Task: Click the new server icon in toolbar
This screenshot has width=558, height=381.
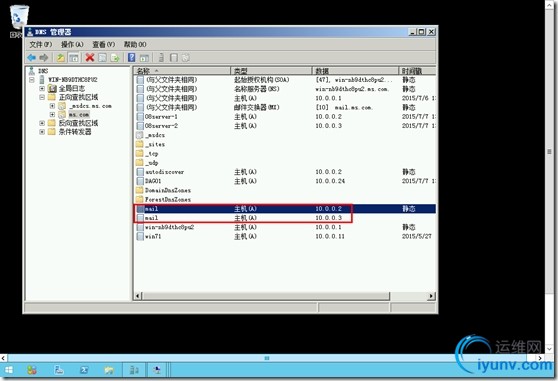Action: click(161, 58)
